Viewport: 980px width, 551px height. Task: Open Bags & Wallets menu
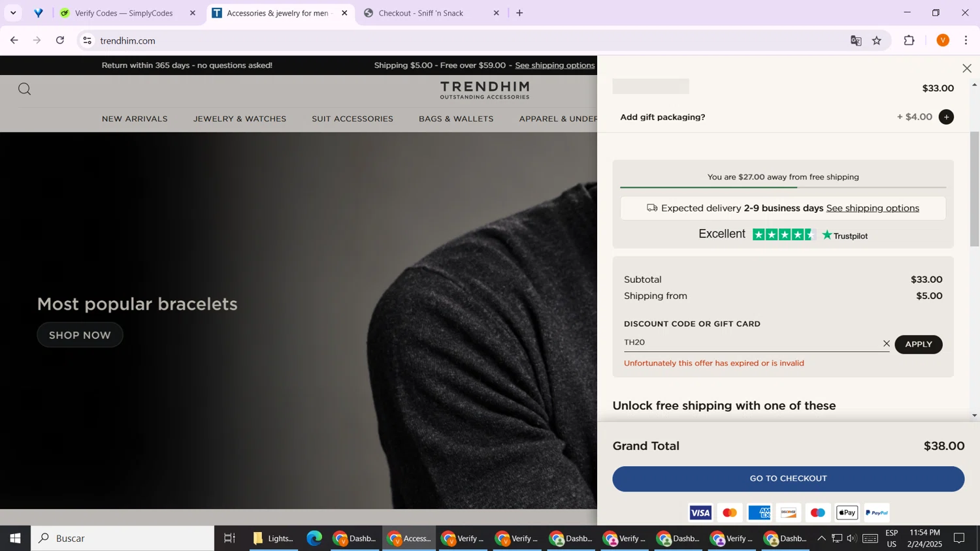point(456,119)
